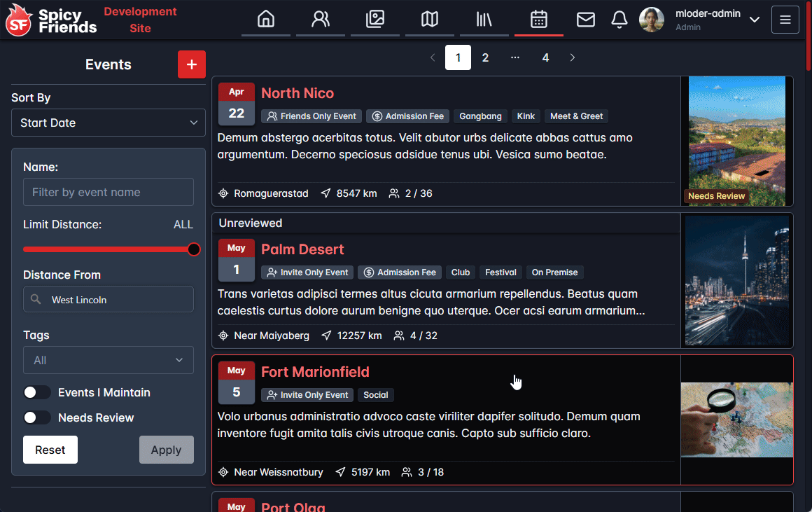Click the Filter by event name field

[108, 192]
